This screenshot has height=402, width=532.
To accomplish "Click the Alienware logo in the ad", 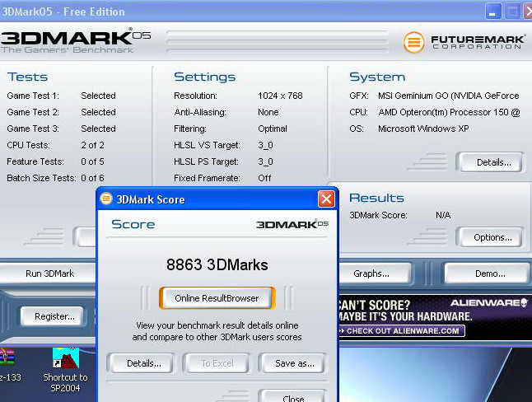I will (x=488, y=302).
